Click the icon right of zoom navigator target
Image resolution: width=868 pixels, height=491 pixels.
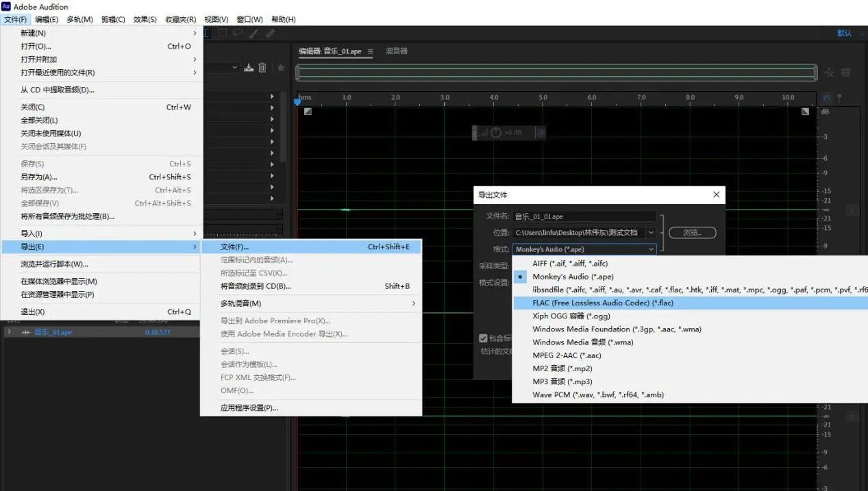845,73
